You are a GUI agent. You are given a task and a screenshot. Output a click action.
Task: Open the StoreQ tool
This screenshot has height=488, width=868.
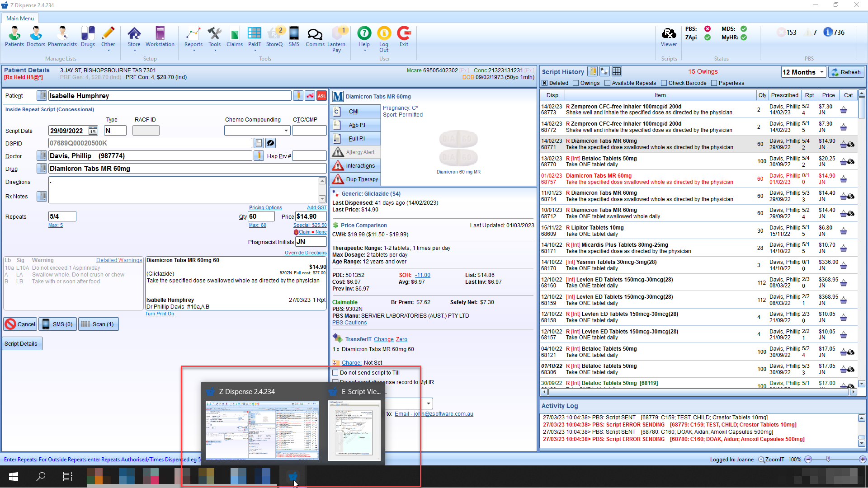pyautogui.click(x=274, y=36)
